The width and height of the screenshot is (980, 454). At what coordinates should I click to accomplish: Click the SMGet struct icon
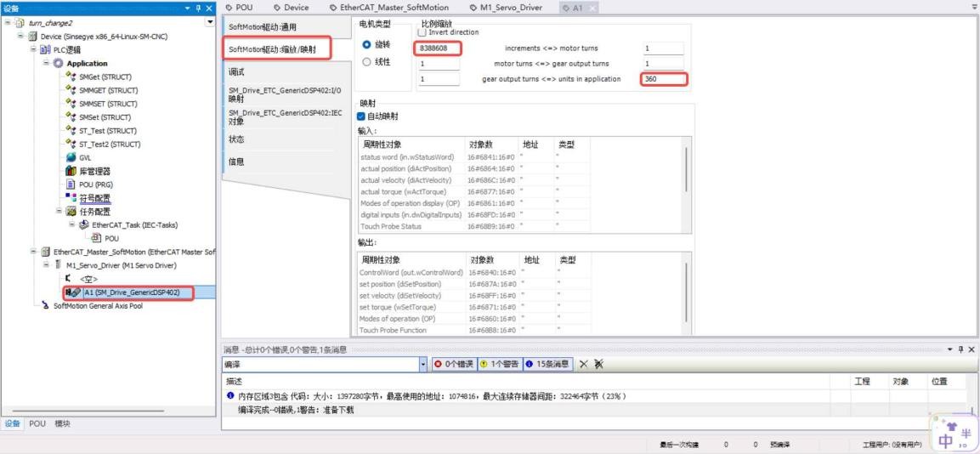coord(71,77)
